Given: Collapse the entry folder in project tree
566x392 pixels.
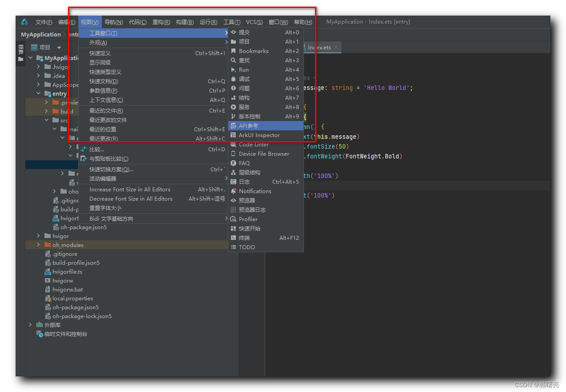Looking at the screenshot, I should (39, 93).
